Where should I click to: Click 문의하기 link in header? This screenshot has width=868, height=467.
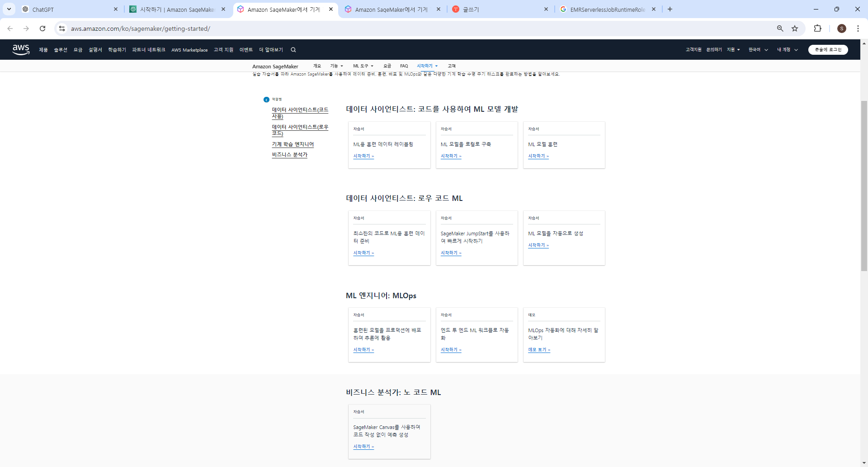[x=714, y=50]
